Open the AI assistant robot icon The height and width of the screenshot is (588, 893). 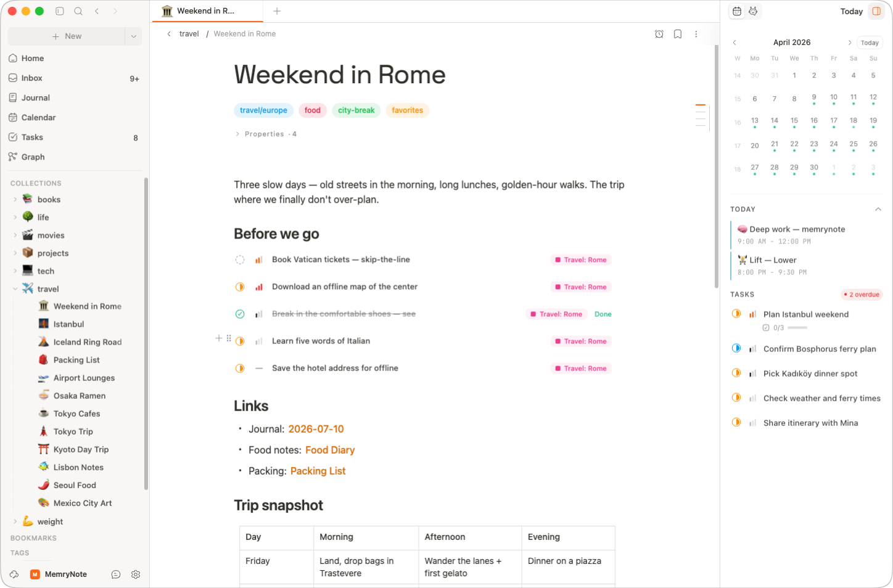(x=753, y=11)
